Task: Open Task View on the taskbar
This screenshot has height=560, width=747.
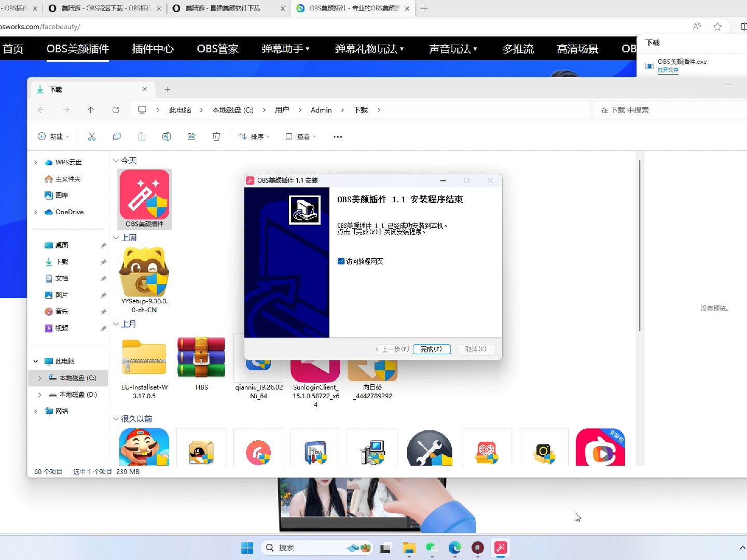Action: (385, 548)
